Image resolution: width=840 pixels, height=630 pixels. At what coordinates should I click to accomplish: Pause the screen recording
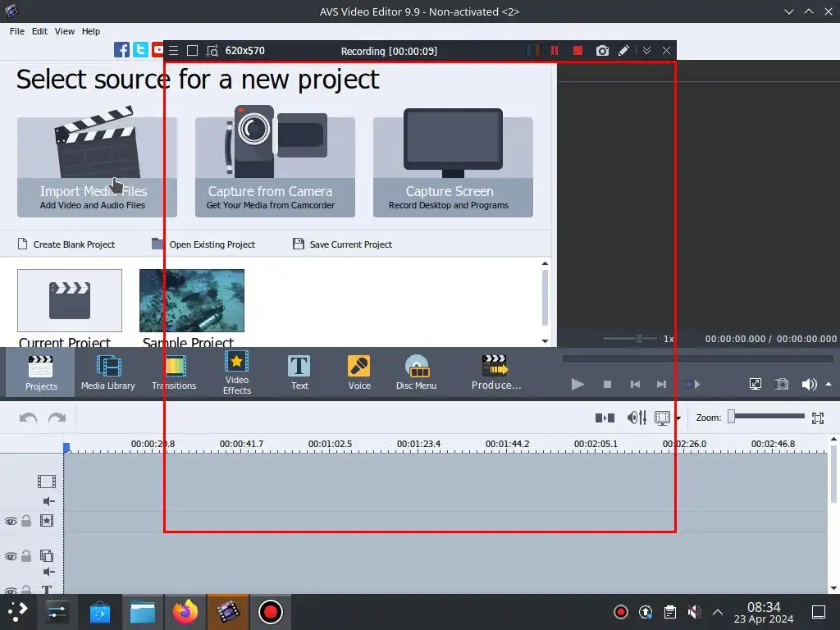coord(555,51)
